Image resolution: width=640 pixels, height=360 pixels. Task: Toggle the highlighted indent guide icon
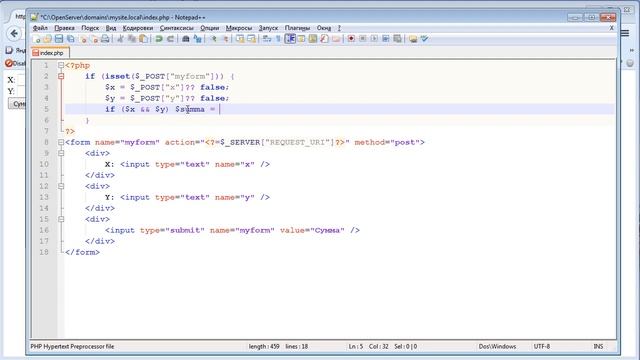pos(290,39)
